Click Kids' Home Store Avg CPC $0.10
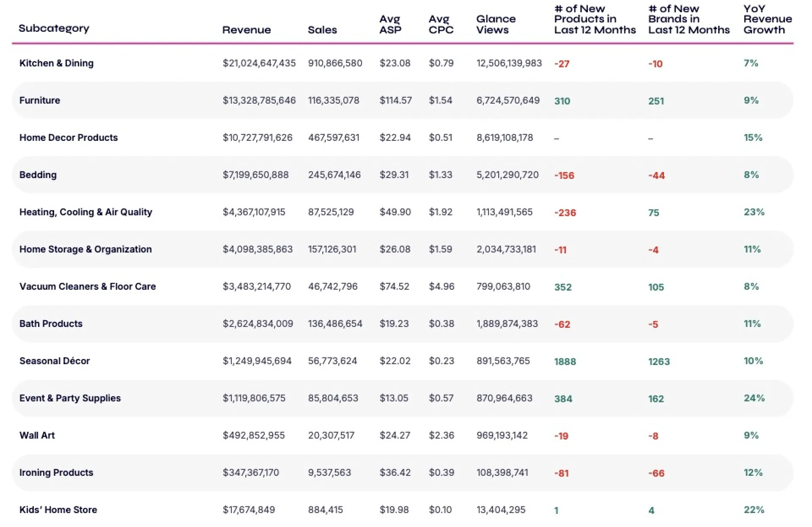This screenshot has width=812, height=527. [x=440, y=510]
